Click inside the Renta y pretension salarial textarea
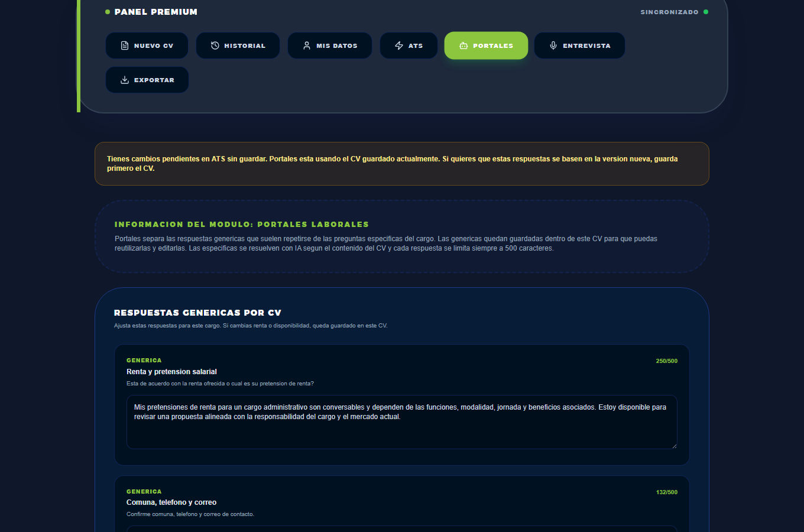The width and height of the screenshot is (804, 532). click(402, 422)
